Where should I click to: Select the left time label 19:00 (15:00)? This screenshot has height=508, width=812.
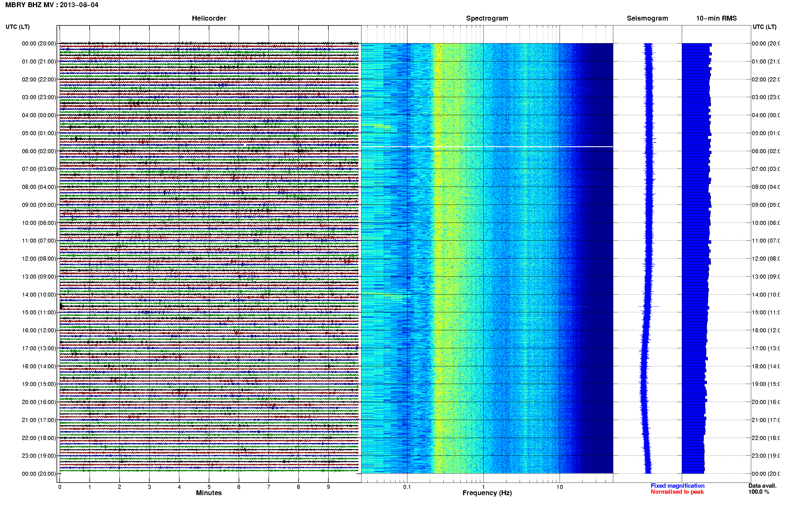(39, 384)
